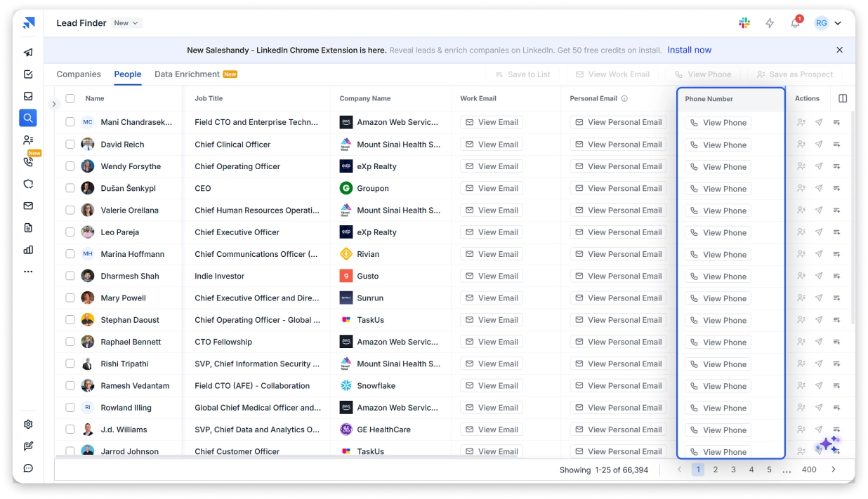This screenshot has width=868, height=499.
Task: Open the settings gear in sidebar
Action: pyautogui.click(x=28, y=425)
